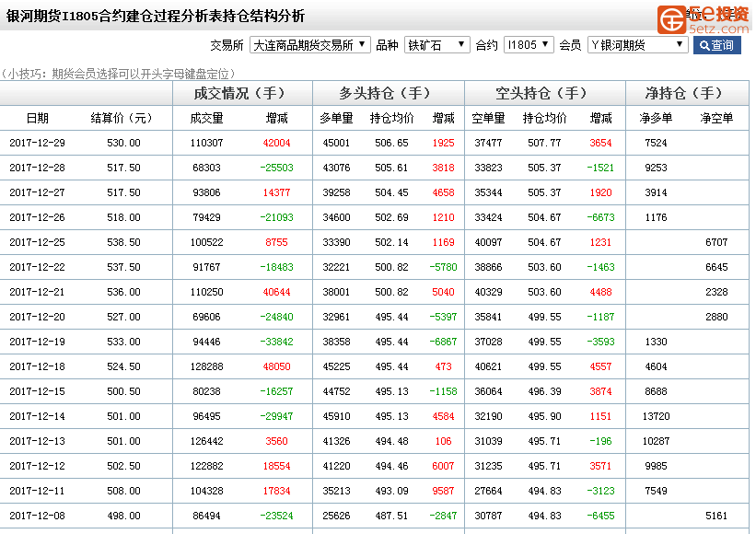Image resolution: width=756 pixels, height=534 pixels.
Task: Select date cell 2017-12-11
Action: [37, 491]
